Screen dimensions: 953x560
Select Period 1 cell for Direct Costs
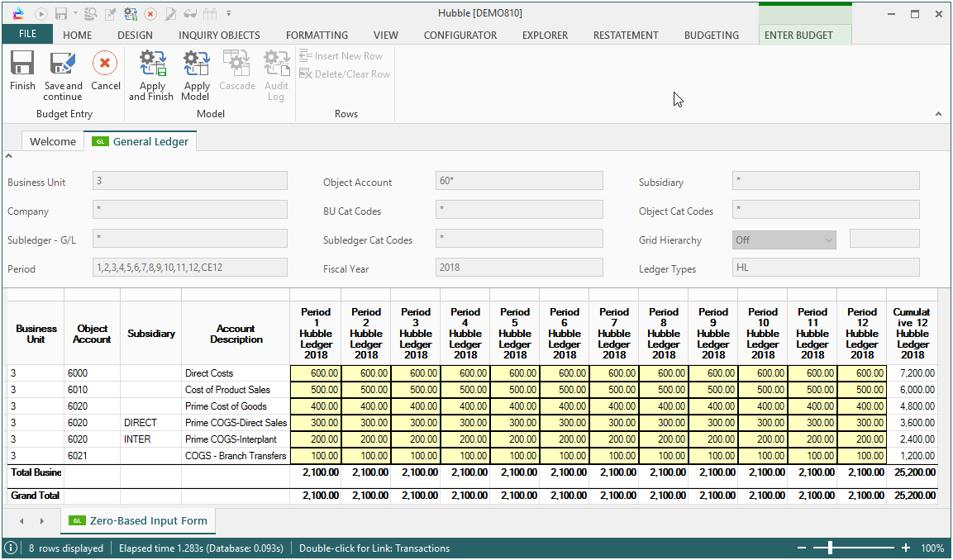(316, 373)
